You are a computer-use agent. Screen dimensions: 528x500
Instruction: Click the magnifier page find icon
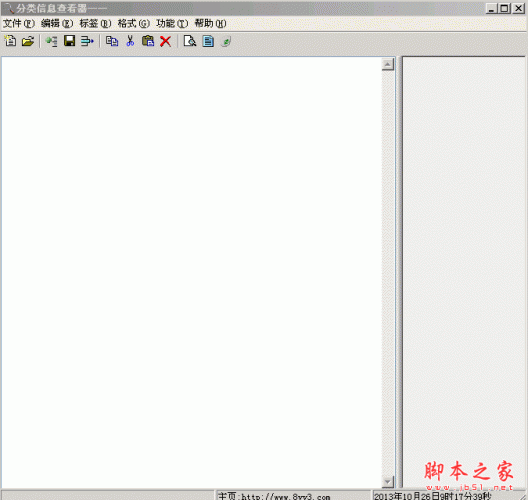point(190,41)
